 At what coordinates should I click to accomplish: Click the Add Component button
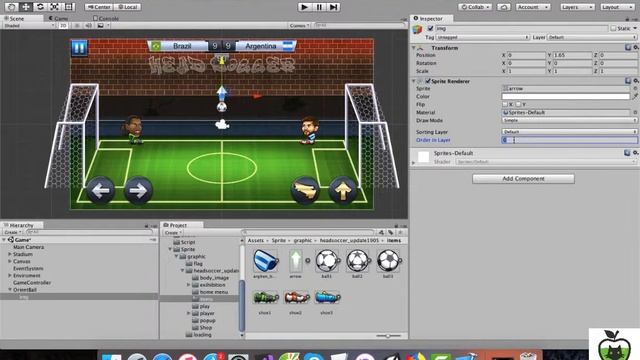[523, 179]
